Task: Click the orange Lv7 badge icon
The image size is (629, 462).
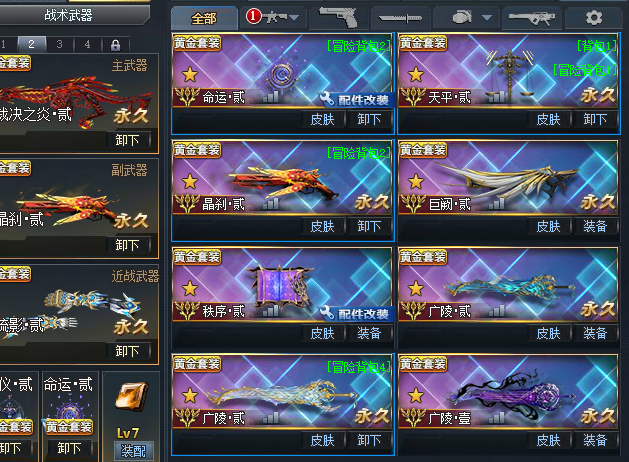Action: tap(132, 396)
